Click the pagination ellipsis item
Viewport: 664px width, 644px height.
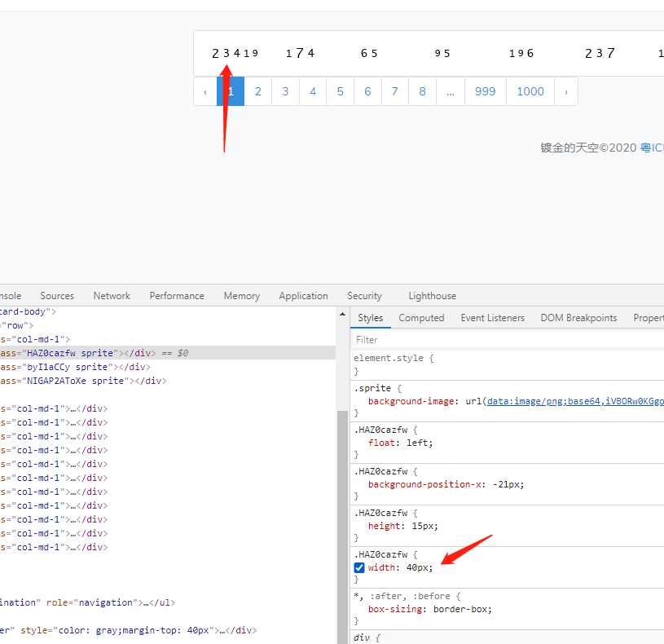(451, 91)
